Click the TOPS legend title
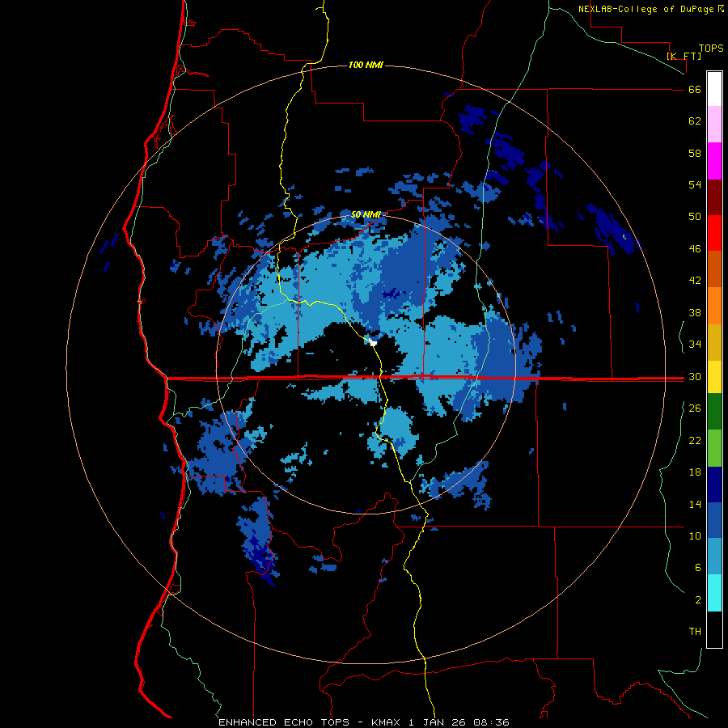The image size is (728, 728). pyautogui.click(x=711, y=48)
